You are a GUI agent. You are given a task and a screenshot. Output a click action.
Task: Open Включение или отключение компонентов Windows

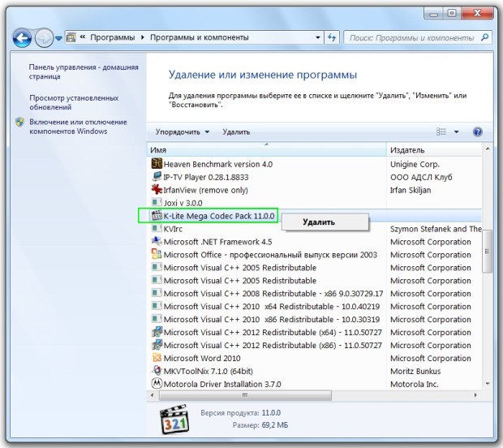click(78, 127)
